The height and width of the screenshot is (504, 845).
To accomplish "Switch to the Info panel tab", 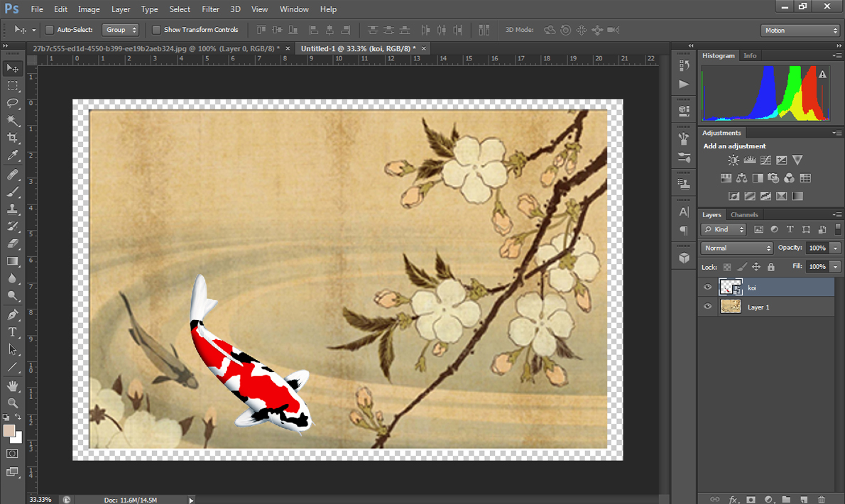I will pos(750,55).
